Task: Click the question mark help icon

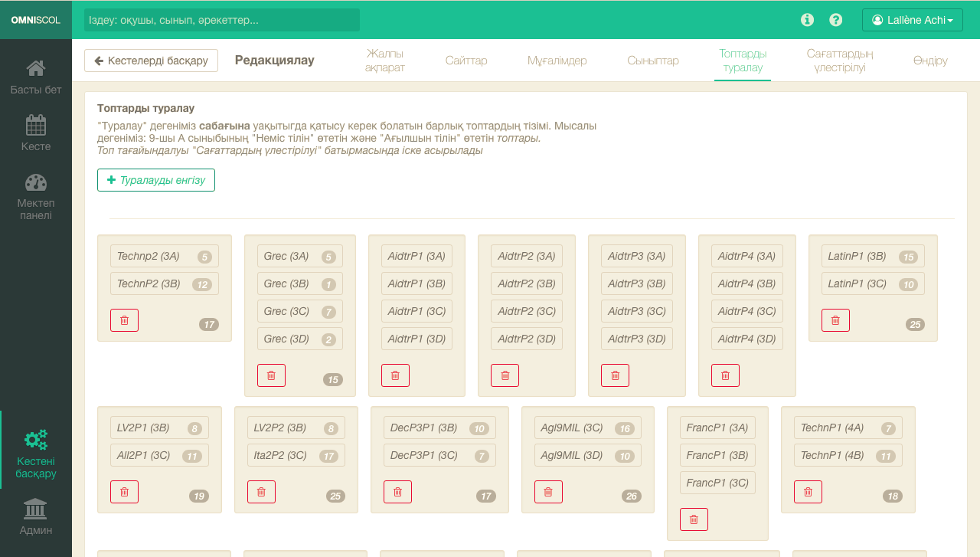Action: coord(836,20)
